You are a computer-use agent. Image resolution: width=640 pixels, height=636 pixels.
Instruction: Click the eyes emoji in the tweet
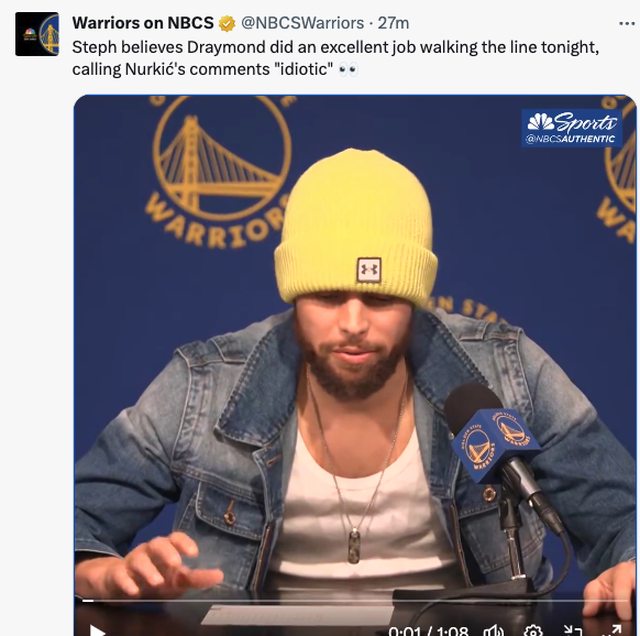[348, 69]
